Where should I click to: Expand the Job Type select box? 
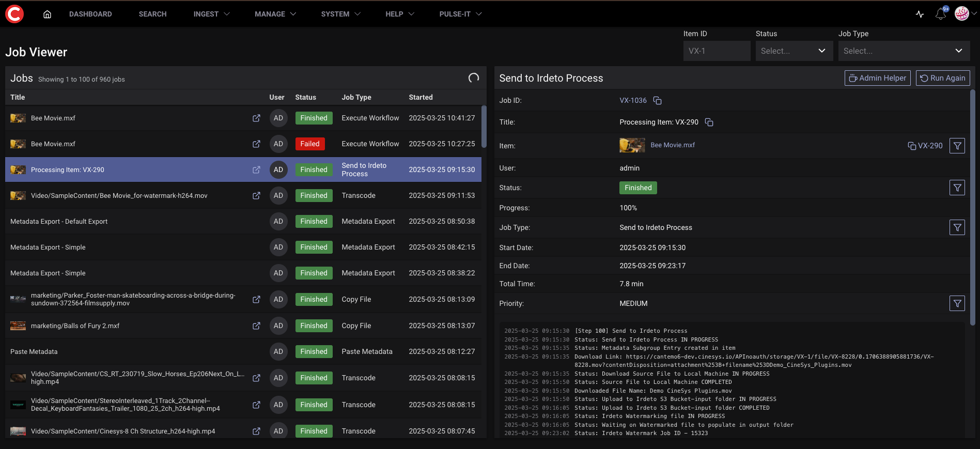903,51
